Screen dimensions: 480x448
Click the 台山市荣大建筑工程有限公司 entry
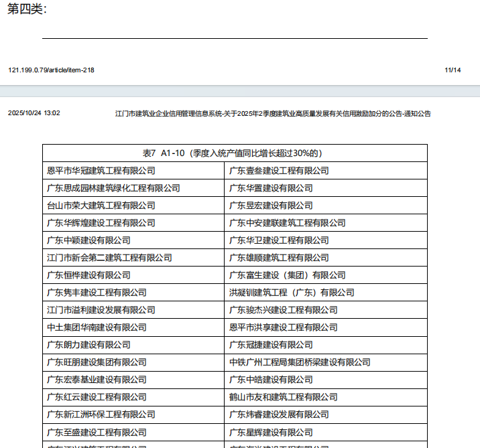coord(101,206)
